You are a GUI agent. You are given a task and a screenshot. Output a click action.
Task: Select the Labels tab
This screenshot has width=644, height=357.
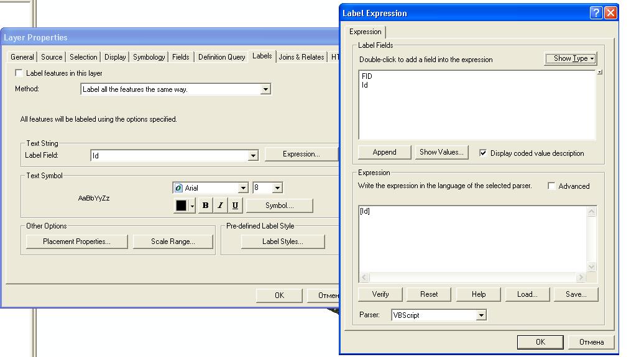click(262, 56)
